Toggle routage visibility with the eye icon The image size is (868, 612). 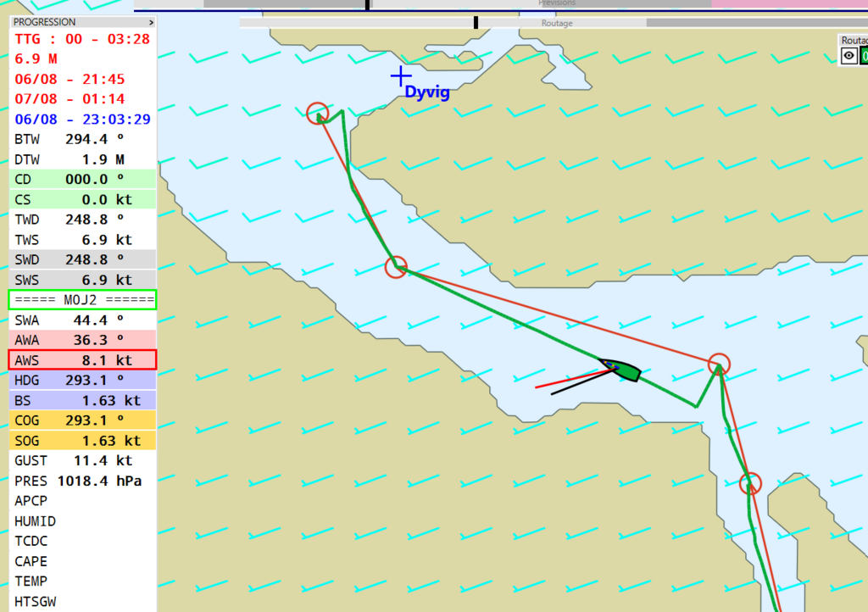tap(849, 56)
